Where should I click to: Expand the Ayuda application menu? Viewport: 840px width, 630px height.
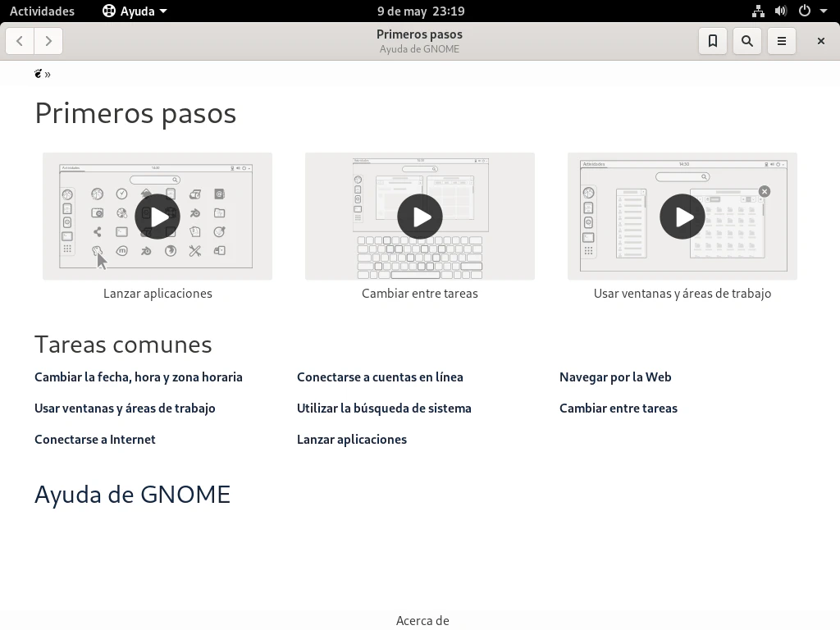(x=135, y=11)
